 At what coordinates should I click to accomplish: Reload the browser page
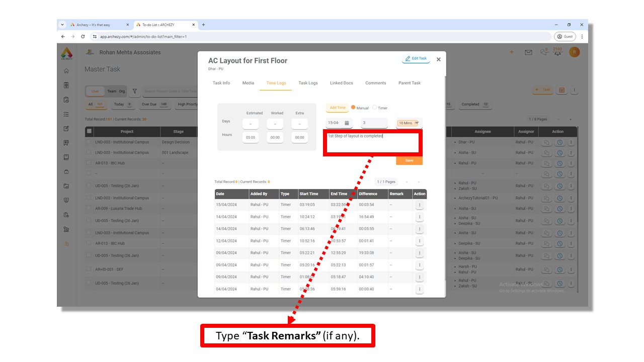[x=83, y=37]
